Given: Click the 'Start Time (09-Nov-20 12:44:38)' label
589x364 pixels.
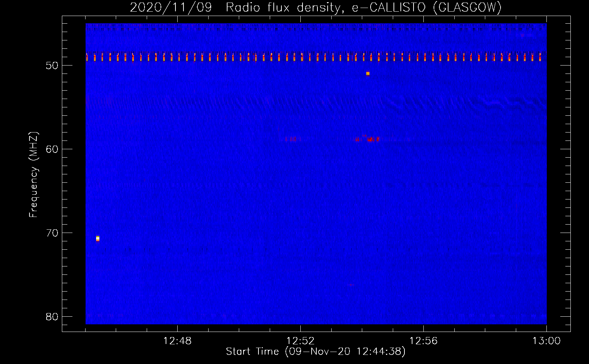Looking at the screenshot, I should point(316,352).
